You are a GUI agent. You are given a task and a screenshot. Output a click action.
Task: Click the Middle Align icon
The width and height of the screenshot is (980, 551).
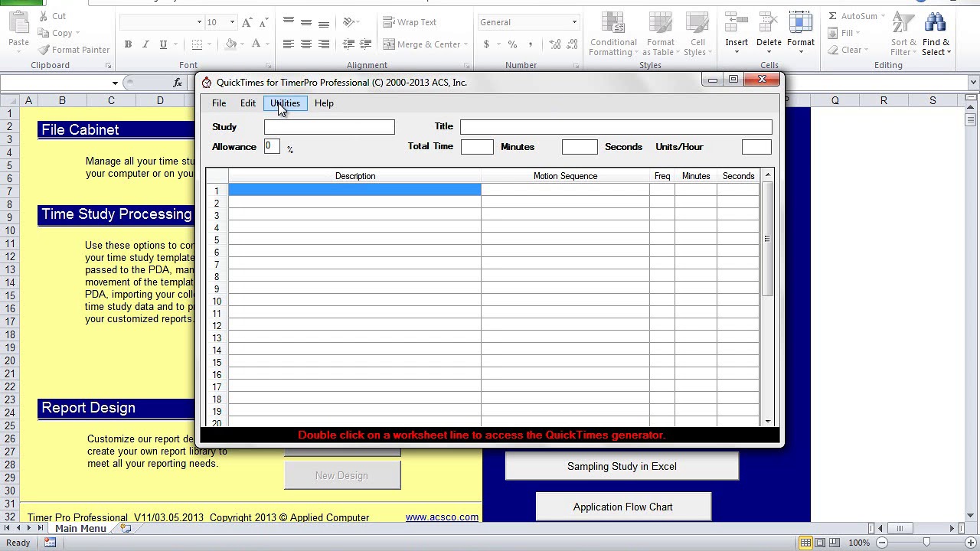pyautogui.click(x=306, y=22)
